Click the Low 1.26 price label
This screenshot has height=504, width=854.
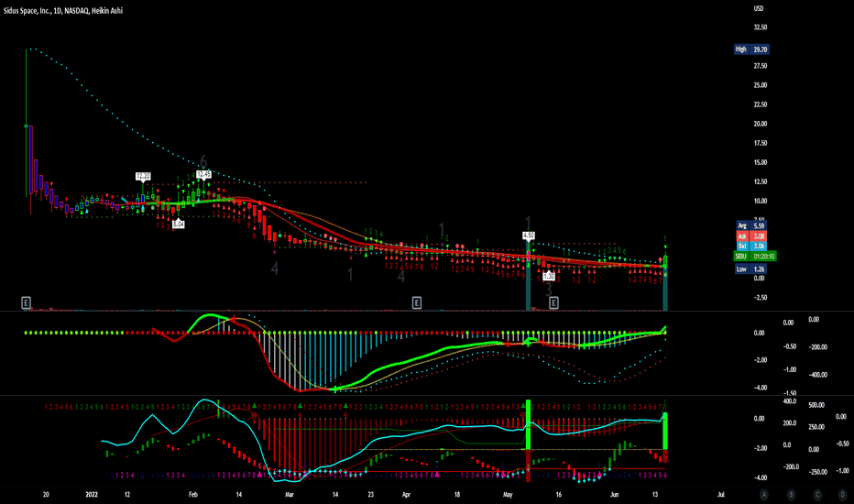point(751,269)
